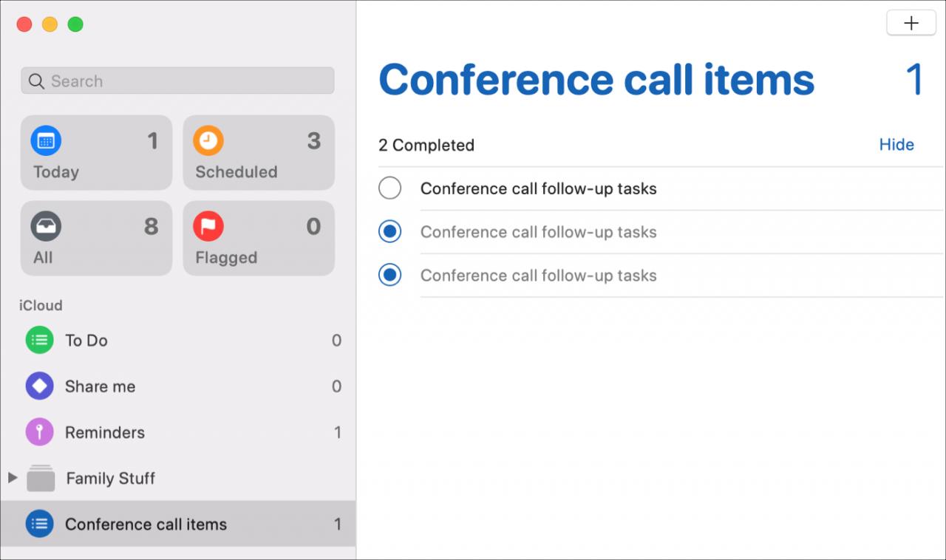Select the green To Do list icon
This screenshot has width=946, height=560.
click(39, 341)
